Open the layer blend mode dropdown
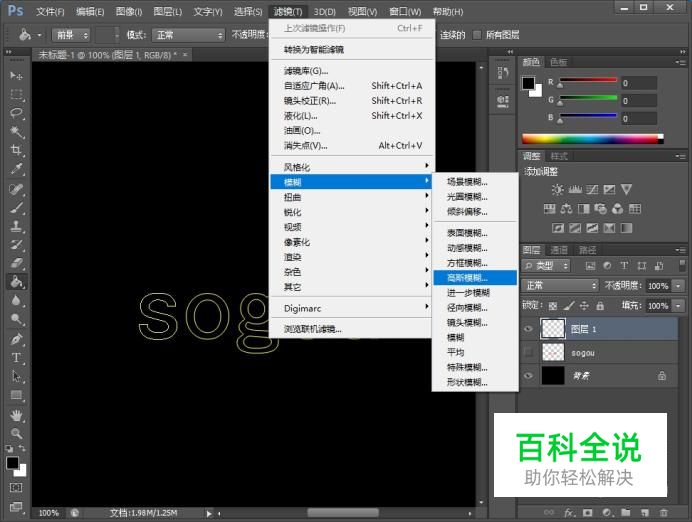 click(560, 285)
